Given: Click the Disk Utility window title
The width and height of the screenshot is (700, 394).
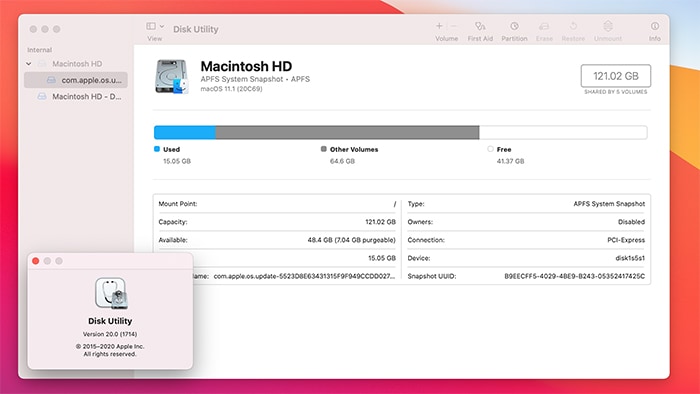Looking at the screenshot, I should tap(196, 29).
